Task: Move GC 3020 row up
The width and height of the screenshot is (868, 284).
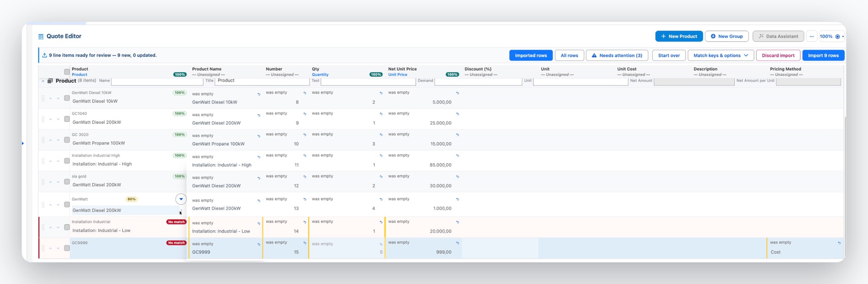Action: point(50,140)
